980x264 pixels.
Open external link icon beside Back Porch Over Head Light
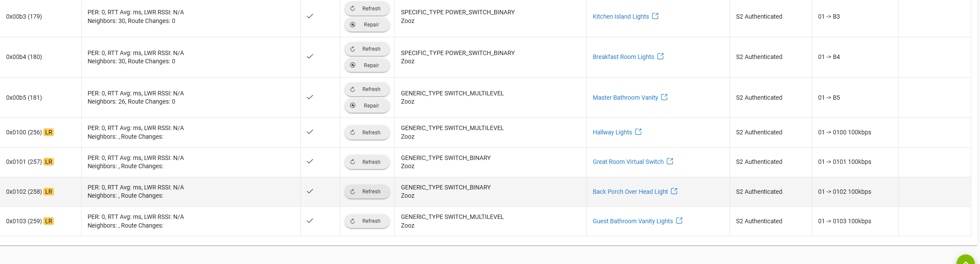point(674,191)
